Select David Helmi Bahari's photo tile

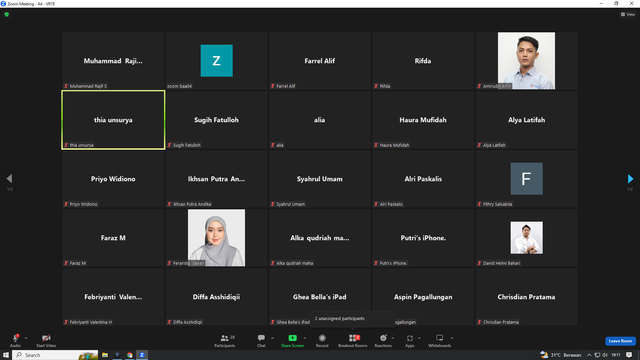[526, 238]
